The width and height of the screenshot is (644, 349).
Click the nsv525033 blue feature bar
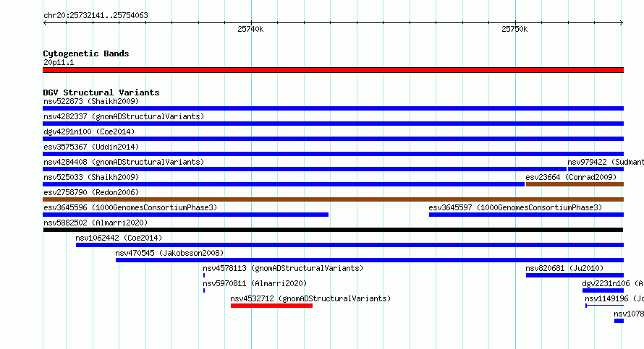tap(284, 184)
